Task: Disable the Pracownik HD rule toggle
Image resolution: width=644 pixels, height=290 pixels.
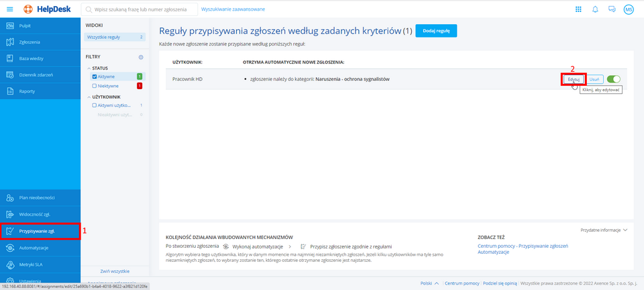Action: 613,79
